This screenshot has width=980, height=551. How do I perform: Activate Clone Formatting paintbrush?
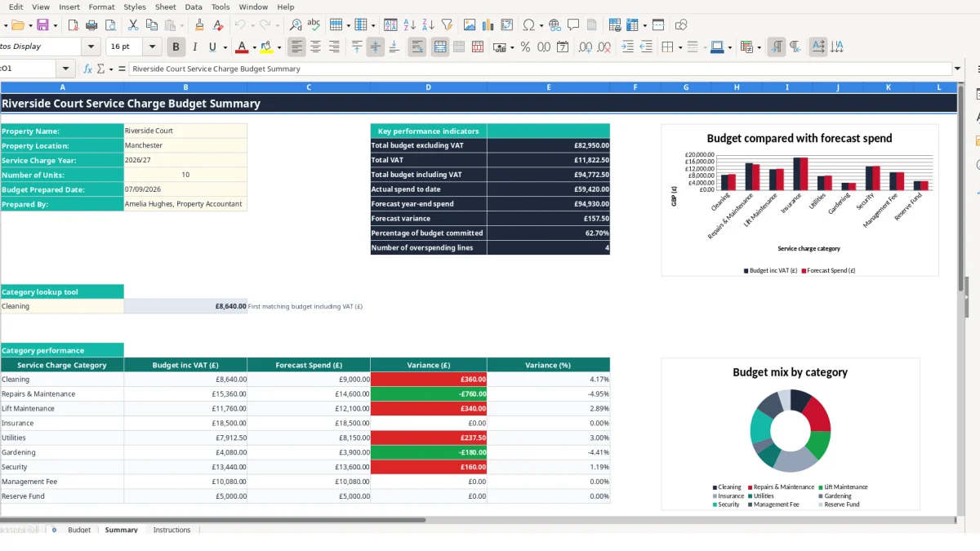199,25
